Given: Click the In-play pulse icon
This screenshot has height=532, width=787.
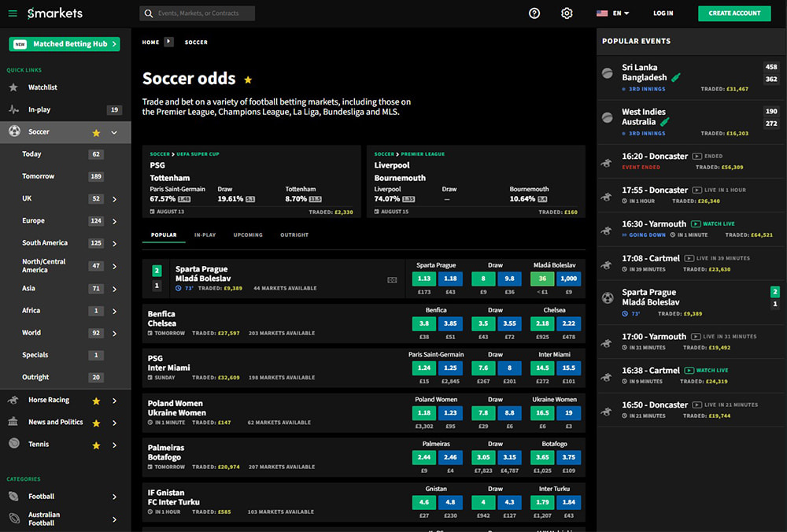Looking at the screenshot, I should pyautogui.click(x=13, y=109).
